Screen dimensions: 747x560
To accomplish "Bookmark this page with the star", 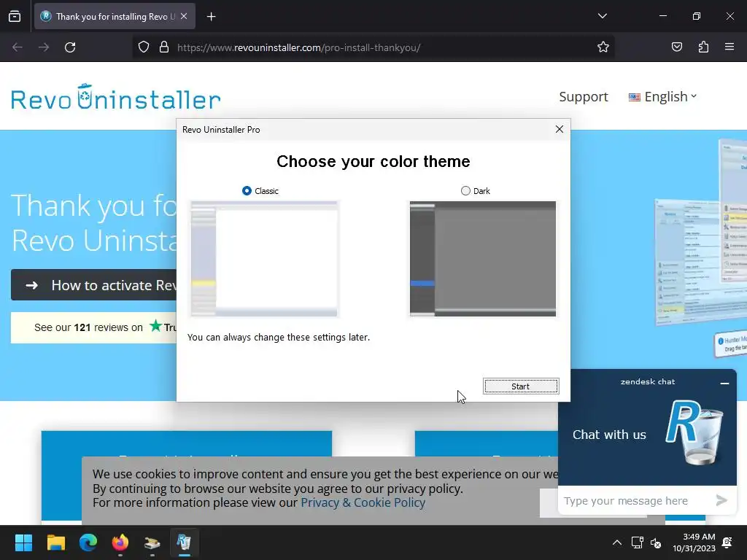I will (x=603, y=47).
